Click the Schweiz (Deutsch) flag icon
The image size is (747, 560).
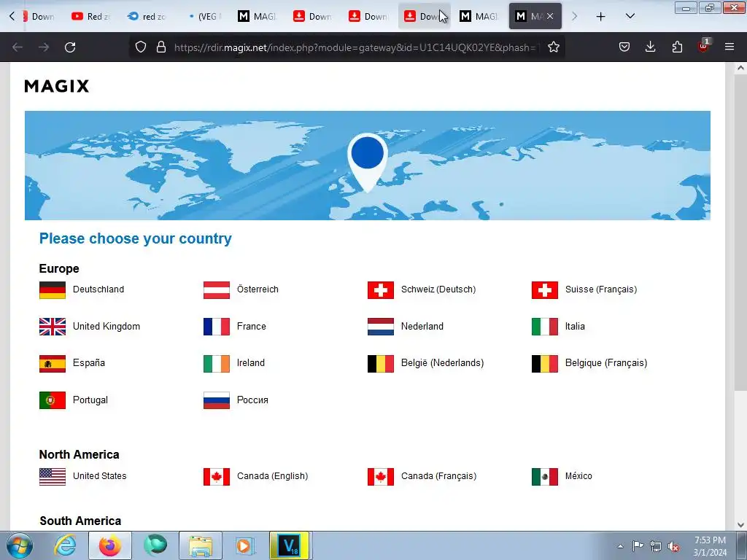381,289
